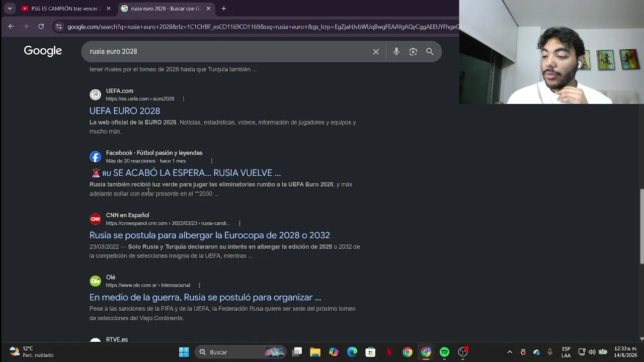Click the microphone icon in system tray
Screen dimensions: 644x362
(x=550, y=352)
